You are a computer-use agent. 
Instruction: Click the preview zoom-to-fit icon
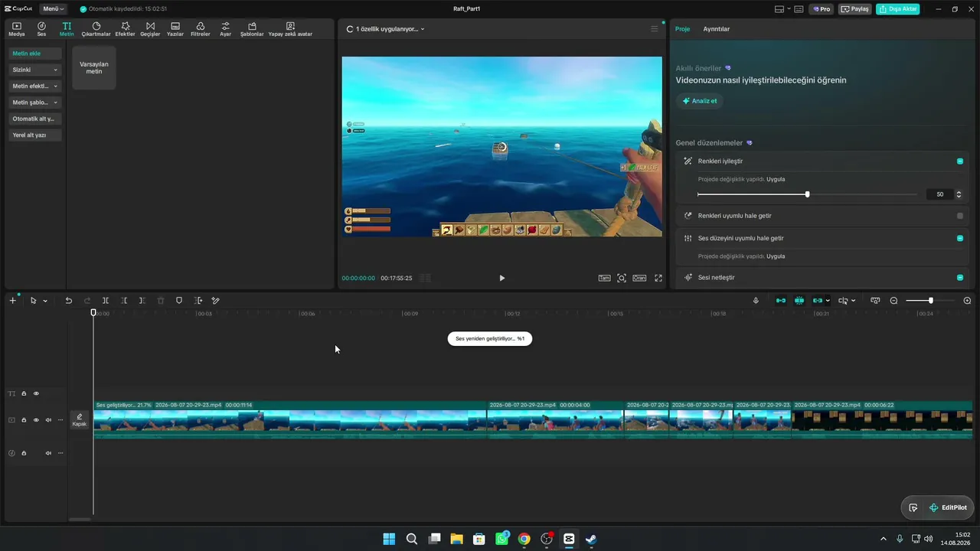point(622,278)
